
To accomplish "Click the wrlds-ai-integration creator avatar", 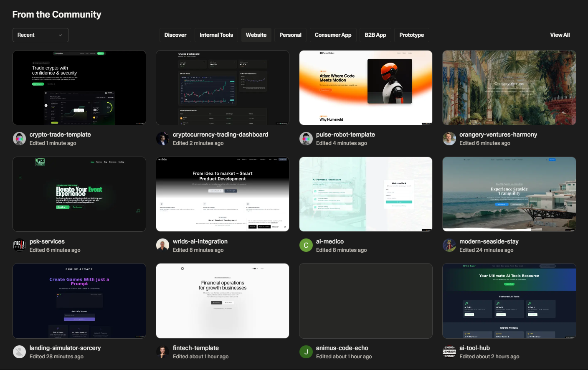I will coord(162,245).
